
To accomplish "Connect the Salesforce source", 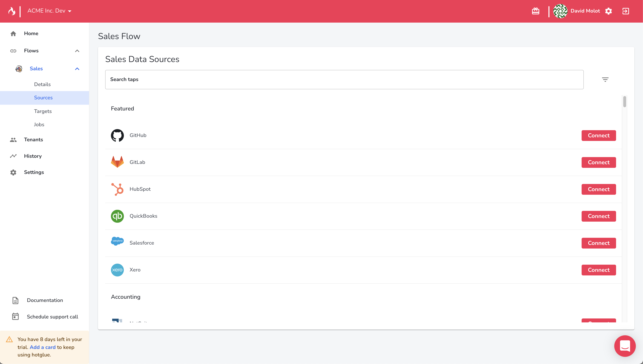I will (598, 243).
